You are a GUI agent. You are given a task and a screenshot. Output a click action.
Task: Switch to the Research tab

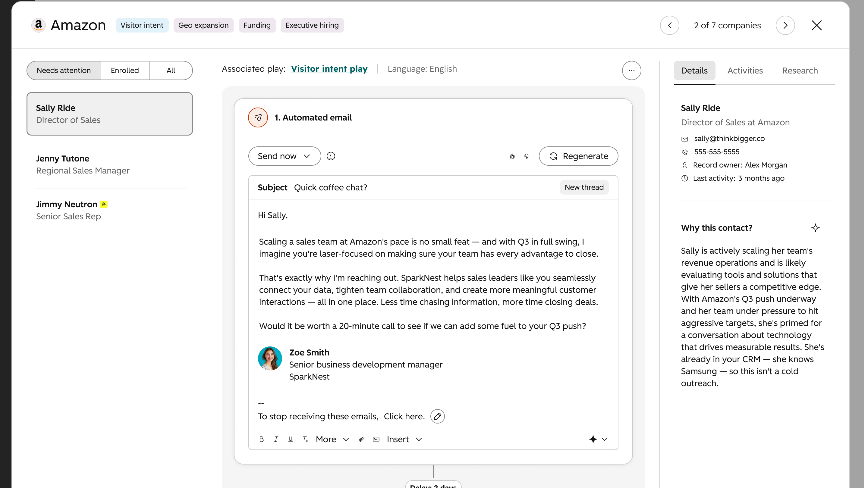tap(800, 71)
